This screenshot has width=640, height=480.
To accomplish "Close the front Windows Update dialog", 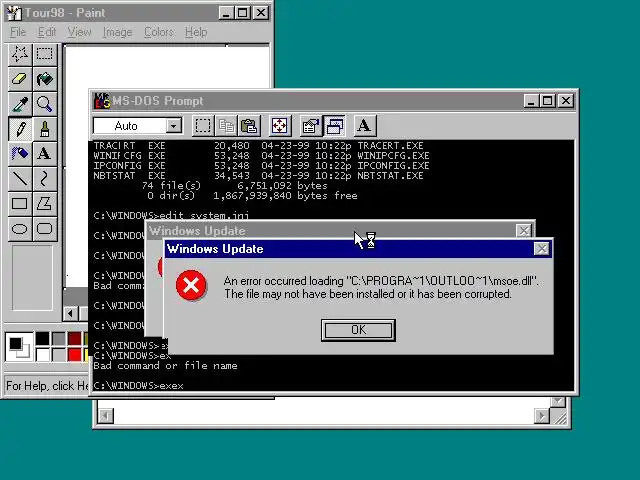I will [x=541, y=249].
